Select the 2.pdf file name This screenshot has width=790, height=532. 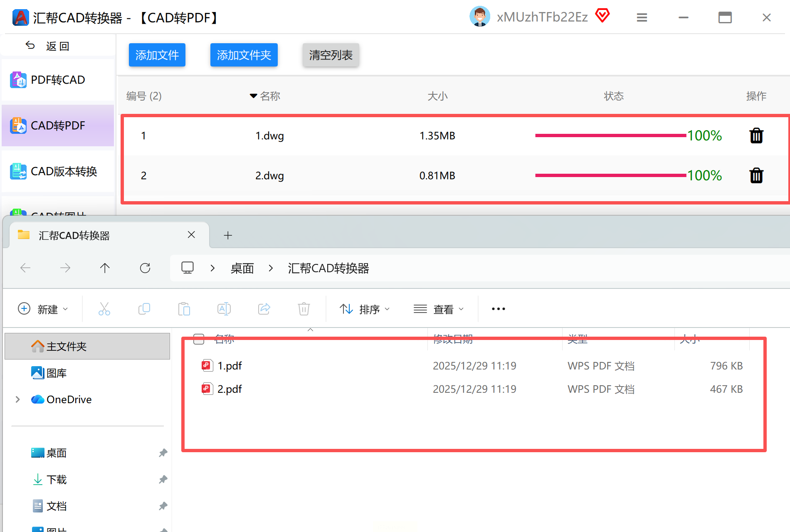[230, 389]
